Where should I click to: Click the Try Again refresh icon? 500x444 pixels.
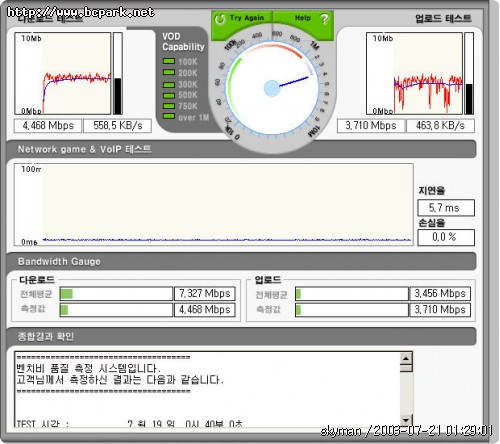point(220,19)
